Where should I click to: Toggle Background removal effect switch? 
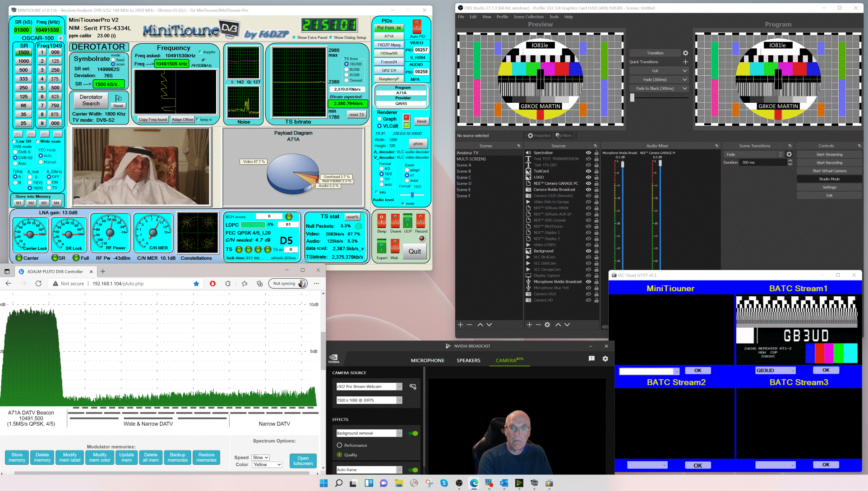pyautogui.click(x=413, y=433)
